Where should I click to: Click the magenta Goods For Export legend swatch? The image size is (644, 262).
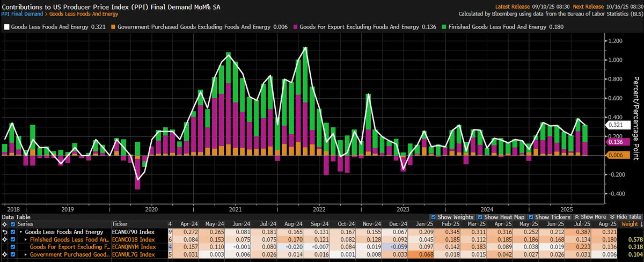click(296, 26)
